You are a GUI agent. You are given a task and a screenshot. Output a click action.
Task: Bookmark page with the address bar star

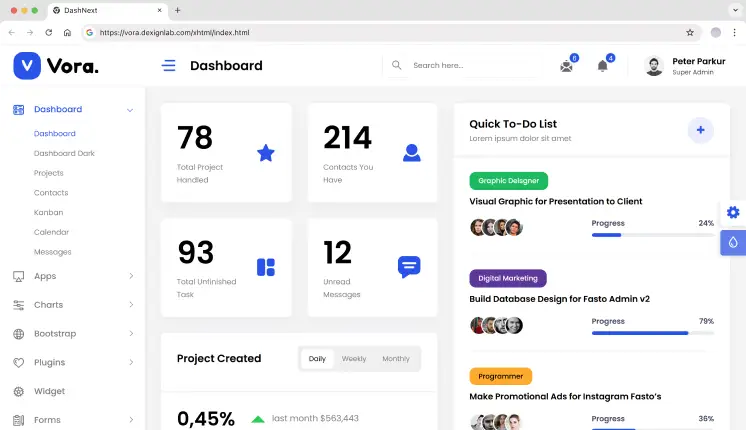[690, 32]
